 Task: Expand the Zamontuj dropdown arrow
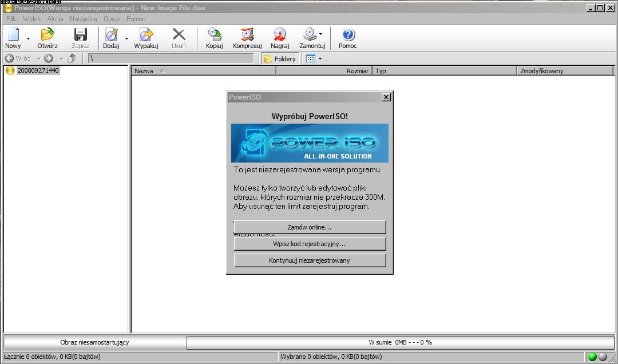pyautogui.click(x=321, y=34)
